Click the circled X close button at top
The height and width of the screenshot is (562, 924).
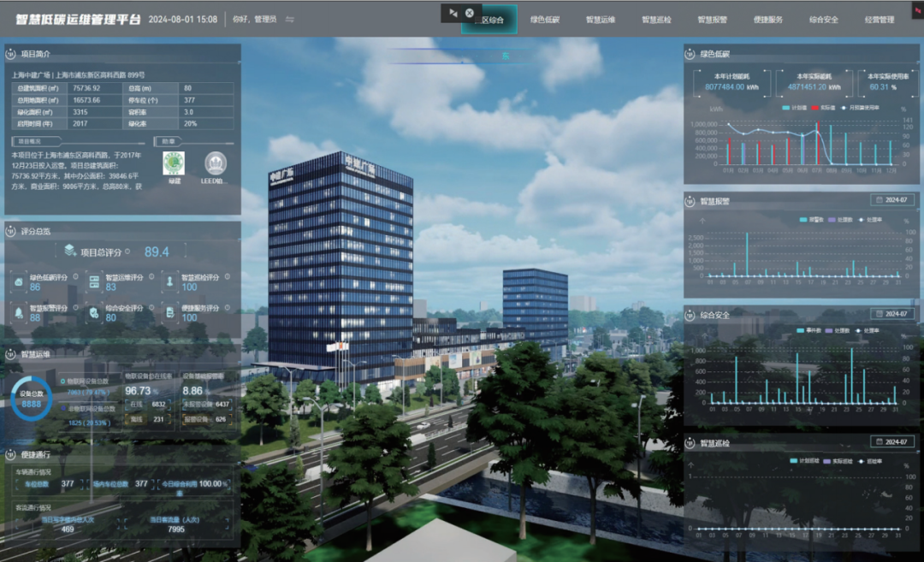[x=470, y=13]
